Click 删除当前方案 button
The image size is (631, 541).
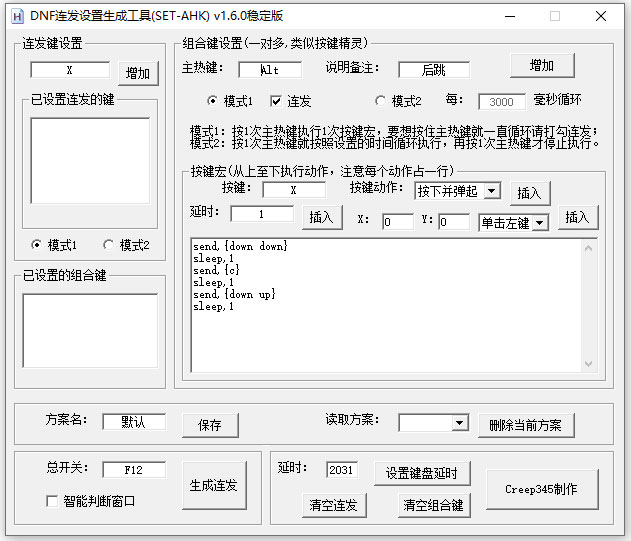(526, 425)
